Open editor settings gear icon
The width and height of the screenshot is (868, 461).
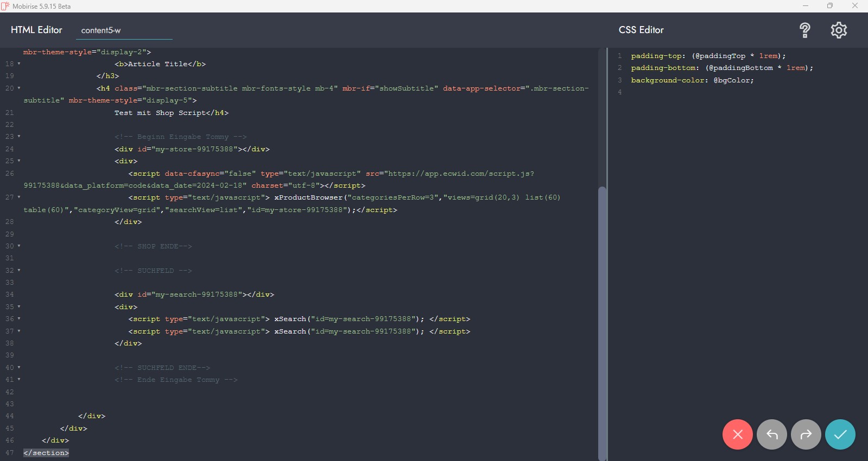(x=839, y=30)
